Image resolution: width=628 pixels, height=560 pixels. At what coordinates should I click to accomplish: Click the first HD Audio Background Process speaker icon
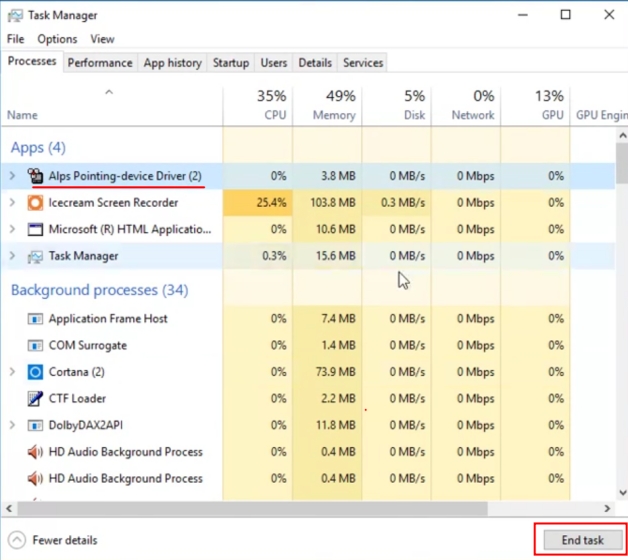coord(35,452)
